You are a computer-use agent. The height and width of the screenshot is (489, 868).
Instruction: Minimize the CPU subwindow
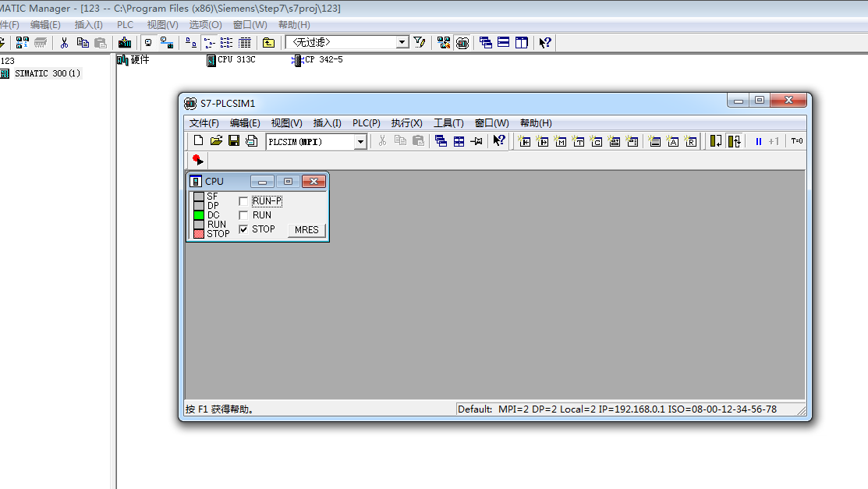click(262, 182)
